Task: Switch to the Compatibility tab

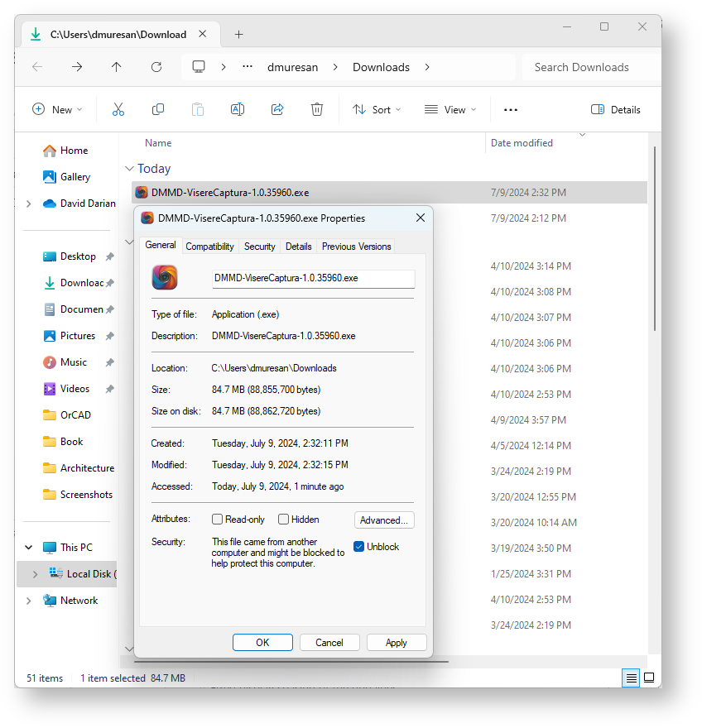Action: click(209, 247)
